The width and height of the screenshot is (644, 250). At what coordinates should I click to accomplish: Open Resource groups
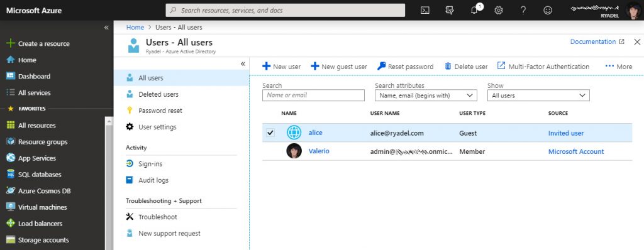point(36,142)
